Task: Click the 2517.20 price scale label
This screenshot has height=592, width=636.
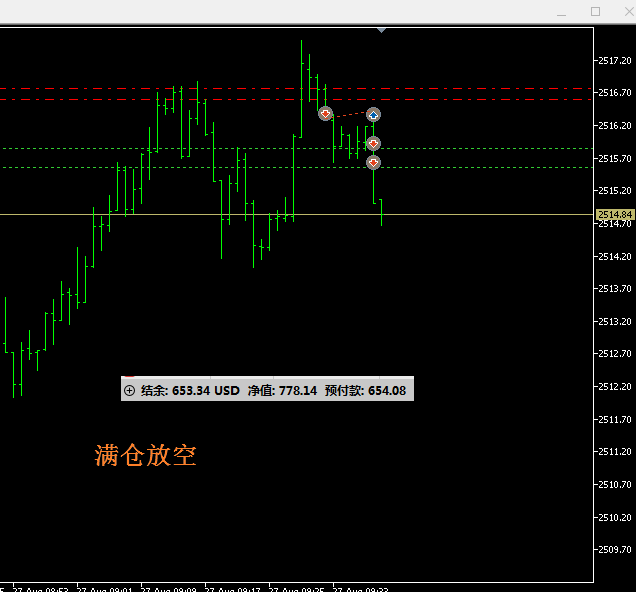Action: pos(615,60)
